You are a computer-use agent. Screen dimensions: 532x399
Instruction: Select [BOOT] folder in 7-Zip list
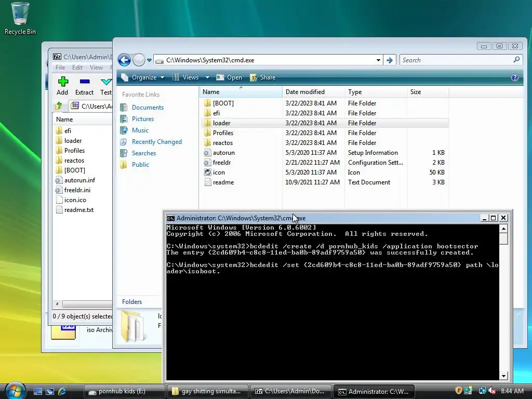click(x=70, y=170)
